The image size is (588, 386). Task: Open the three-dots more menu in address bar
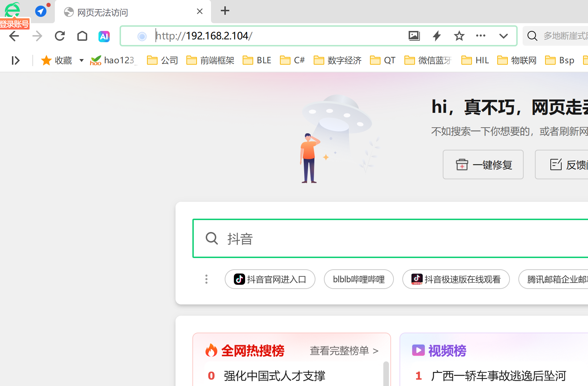coord(481,36)
